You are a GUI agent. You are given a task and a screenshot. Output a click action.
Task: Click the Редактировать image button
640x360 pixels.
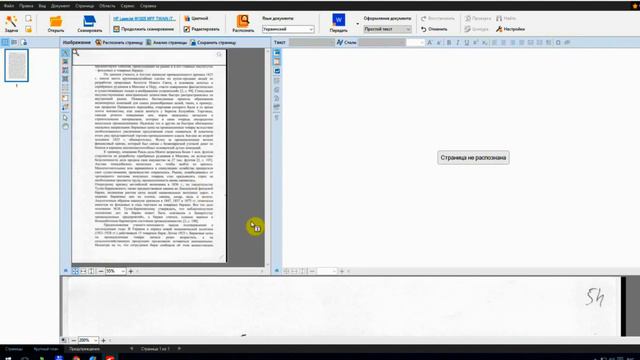click(x=202, y=29)
